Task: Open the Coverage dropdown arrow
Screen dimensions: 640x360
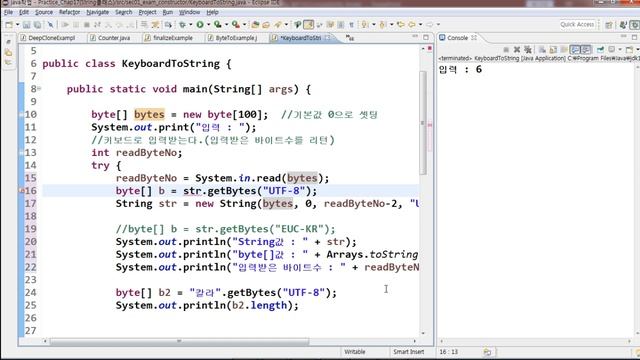Action: [227, 24]
